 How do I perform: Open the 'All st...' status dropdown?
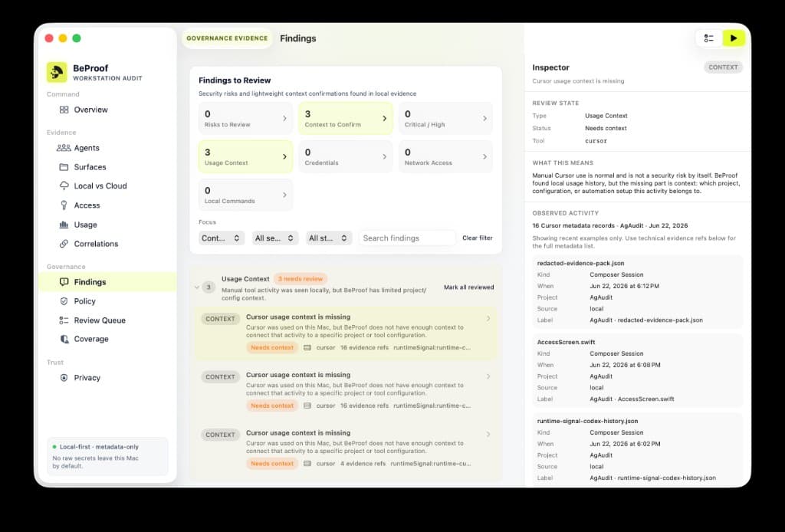pyautogui.click(x=328, y=238)
